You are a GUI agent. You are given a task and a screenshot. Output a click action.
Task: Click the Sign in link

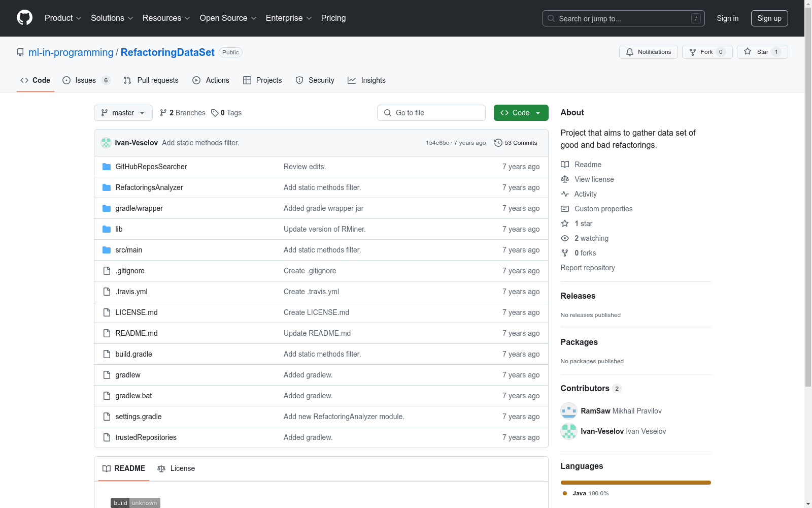(728, 18)
